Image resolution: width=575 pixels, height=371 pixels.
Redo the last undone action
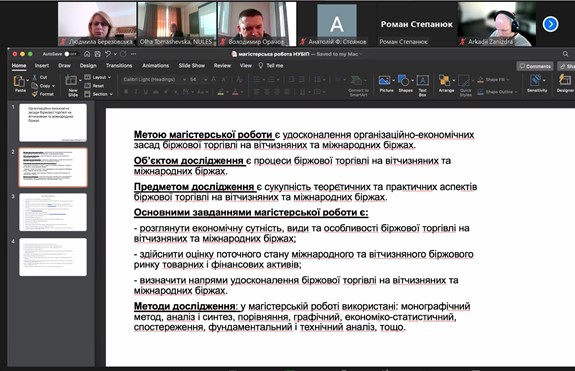coord(123,54)
